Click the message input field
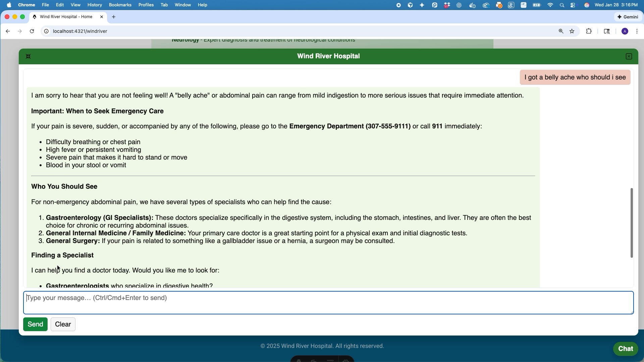This screenshot has width=644, height=362. [x=328, y=303]
